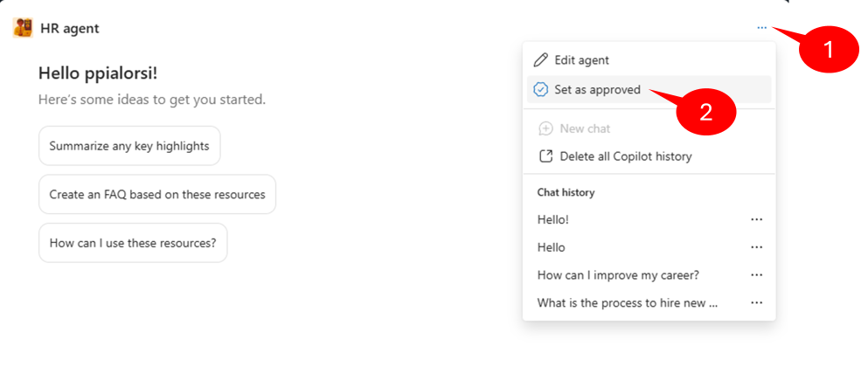Click 'Here's some ideas to get you started.'
Image resolution: width=868 pixels, height=367 pixels.
point(152,100)
